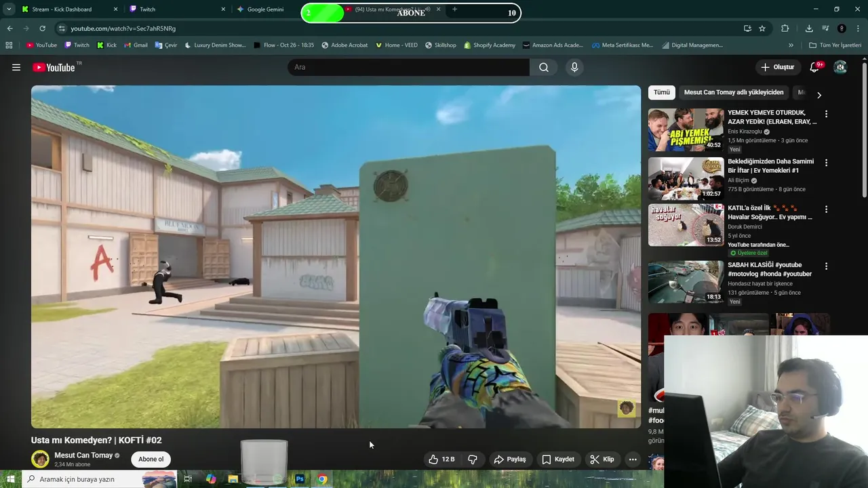Image resolution: width=868 pixels, height=488 pixels.
Task: Click the 'Oluştur' create button
Action: (777, 67)
